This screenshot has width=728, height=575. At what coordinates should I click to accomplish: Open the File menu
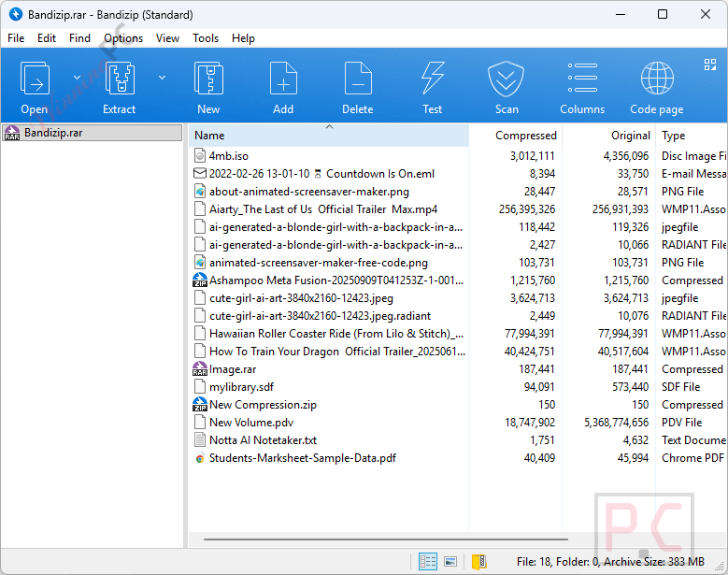coord(16,38)
